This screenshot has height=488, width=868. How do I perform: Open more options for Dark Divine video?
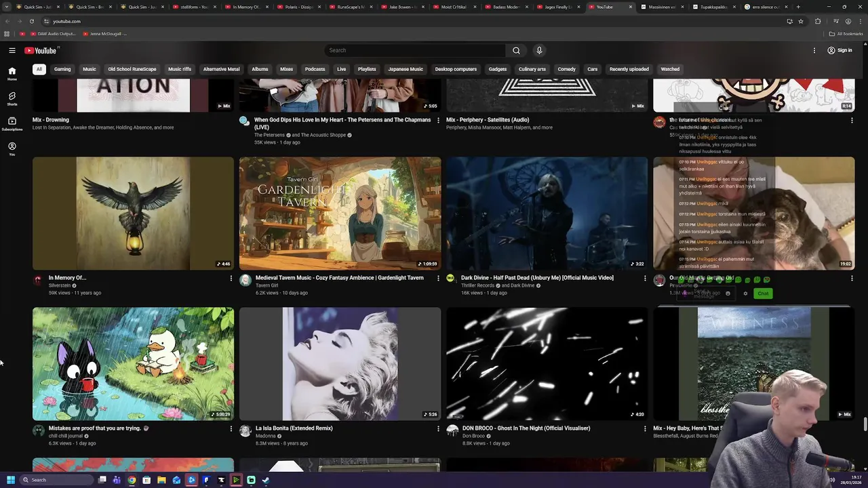[644, 278]
